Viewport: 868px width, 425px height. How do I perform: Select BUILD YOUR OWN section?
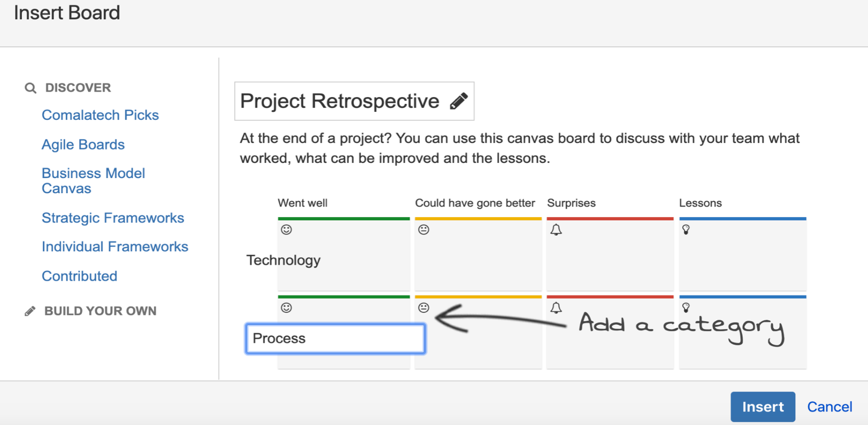100,311
